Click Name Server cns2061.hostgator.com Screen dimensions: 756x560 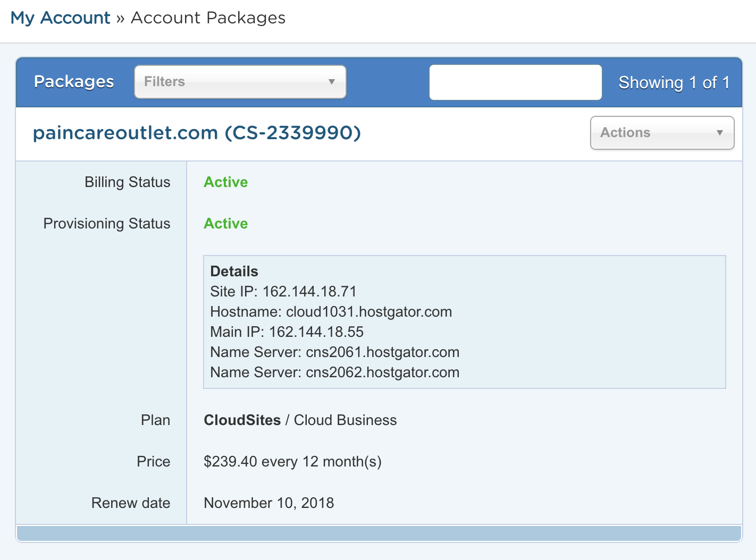pyautogui.click(x=334, y=352)
